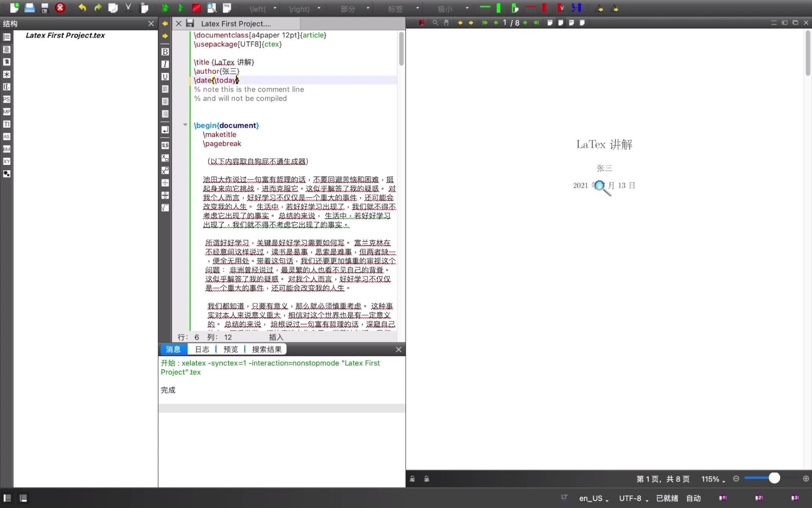Open the MP MetaPost panel

click(6, 112)
